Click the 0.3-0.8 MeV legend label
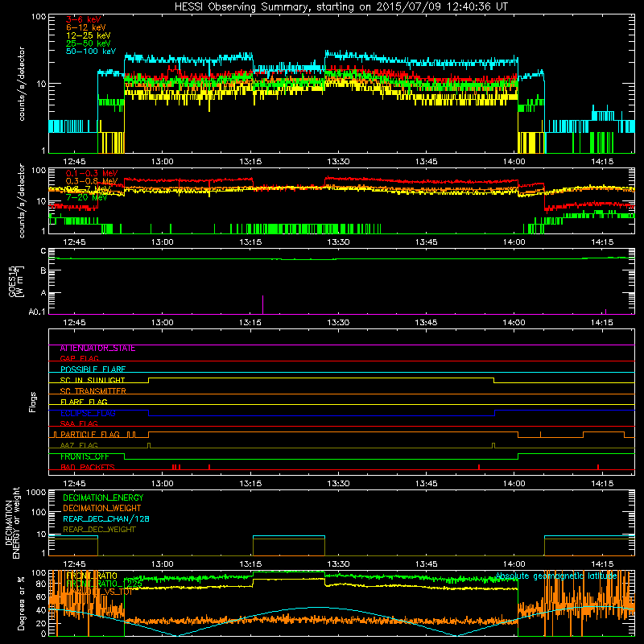This screenshot has width=644, height=644. 92,181
